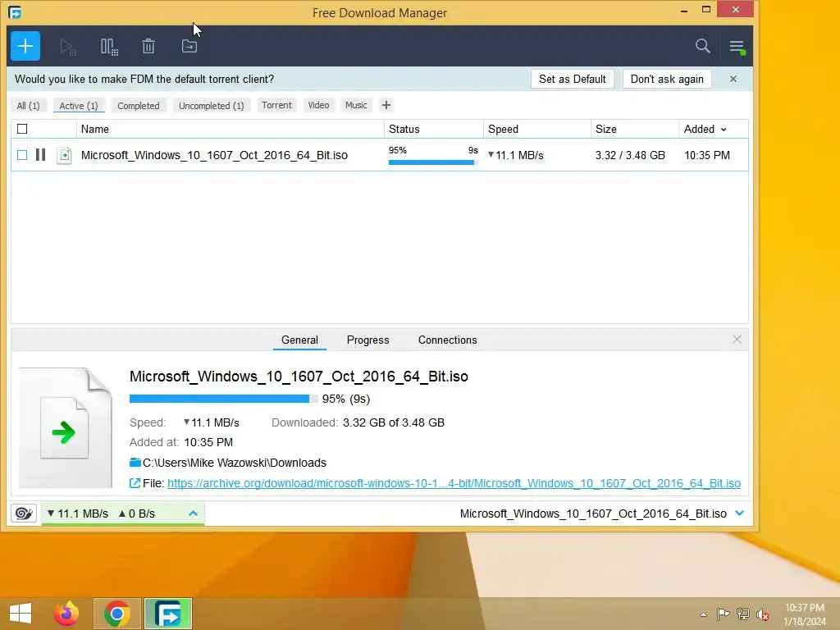840x630 pixels.
Task: Switch to the Progress details tab
Action: coord(368,340)
